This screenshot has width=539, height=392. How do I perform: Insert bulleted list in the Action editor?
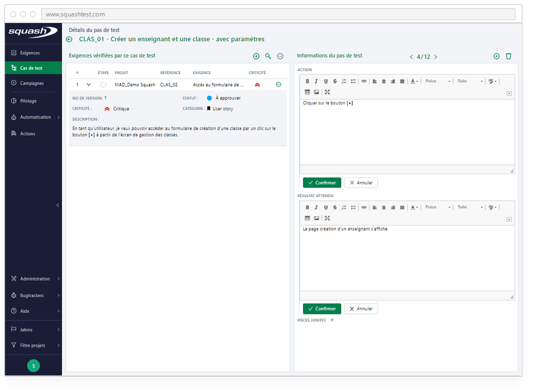[353, 81]
